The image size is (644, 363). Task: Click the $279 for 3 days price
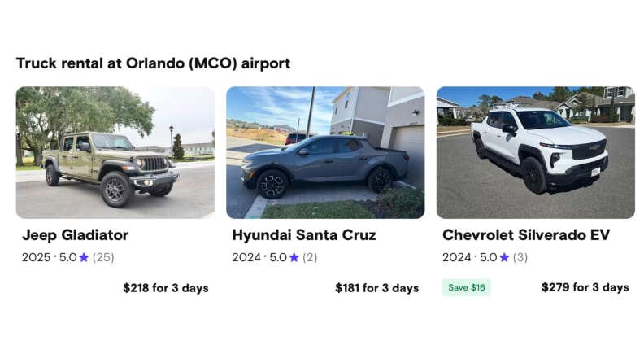(x=585, y=287)
